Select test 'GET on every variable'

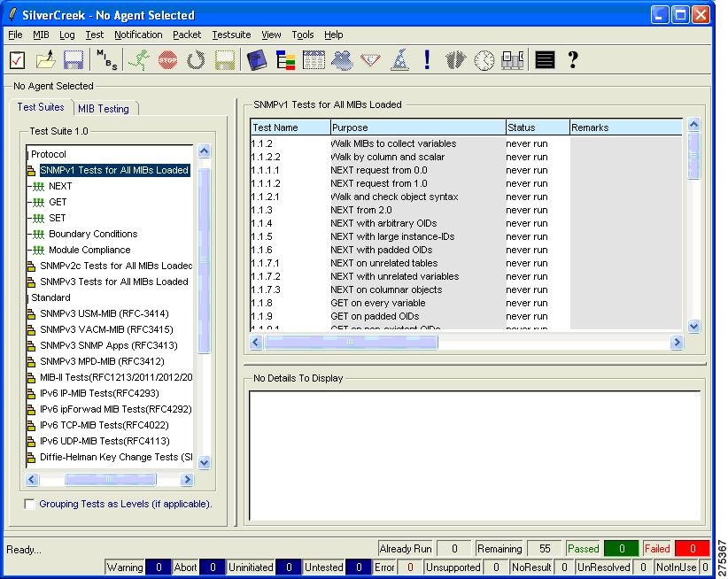377,303
